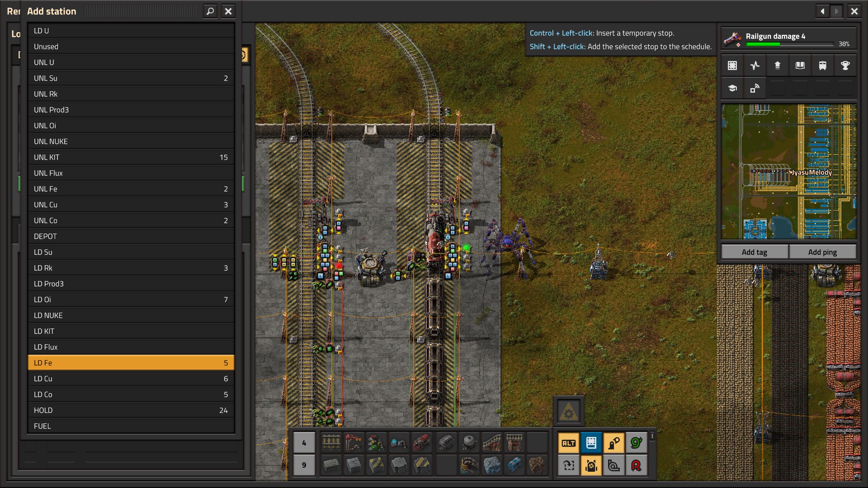This screenshot has width=868, height=488.
Task: Choose station LD Oi
Action: (131, 300)
